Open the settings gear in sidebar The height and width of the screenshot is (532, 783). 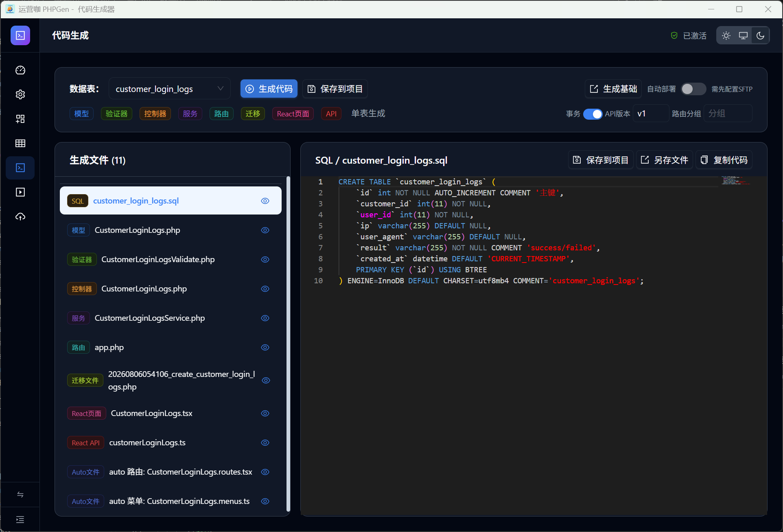[x=20, y=94]
